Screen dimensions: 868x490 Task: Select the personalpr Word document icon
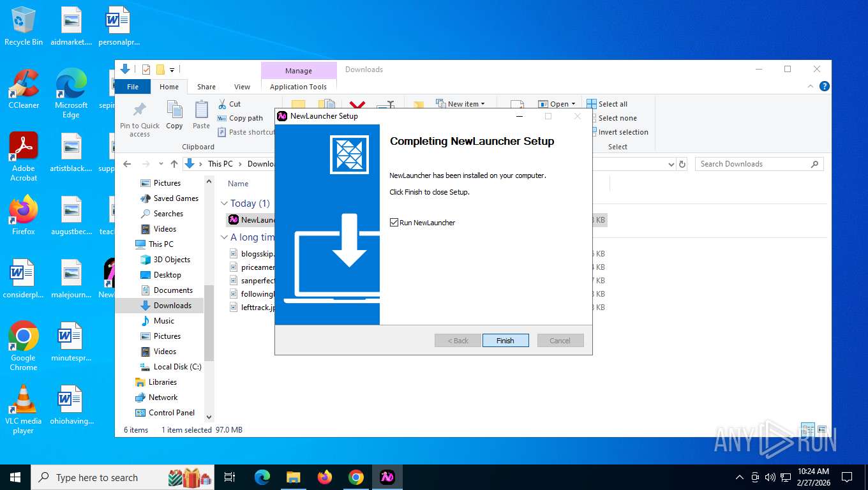click(119, 26)
